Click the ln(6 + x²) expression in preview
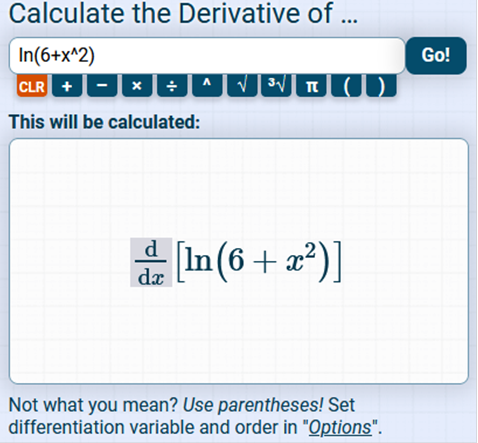 pyautogui.click(x=258, y=262)
